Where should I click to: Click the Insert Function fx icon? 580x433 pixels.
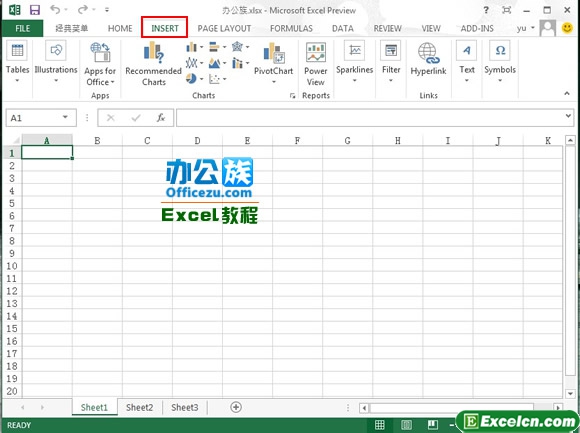point(161,118)
